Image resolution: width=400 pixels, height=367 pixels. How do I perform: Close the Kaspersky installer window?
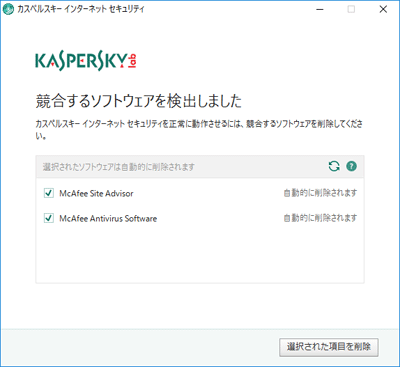383,9
